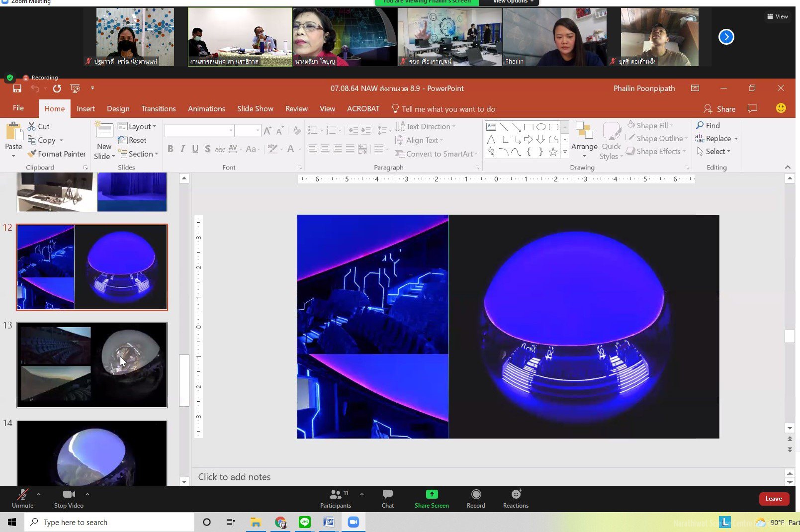Image resolution: width=800 pixels, height=532 pixels.
Task: Pick the Left Brace shape
Action: tap(529, 152)
